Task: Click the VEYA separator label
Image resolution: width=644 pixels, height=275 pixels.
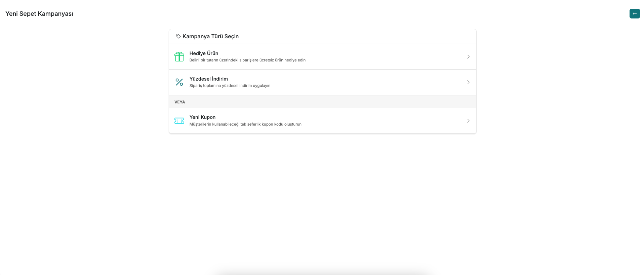Action: 180,102
